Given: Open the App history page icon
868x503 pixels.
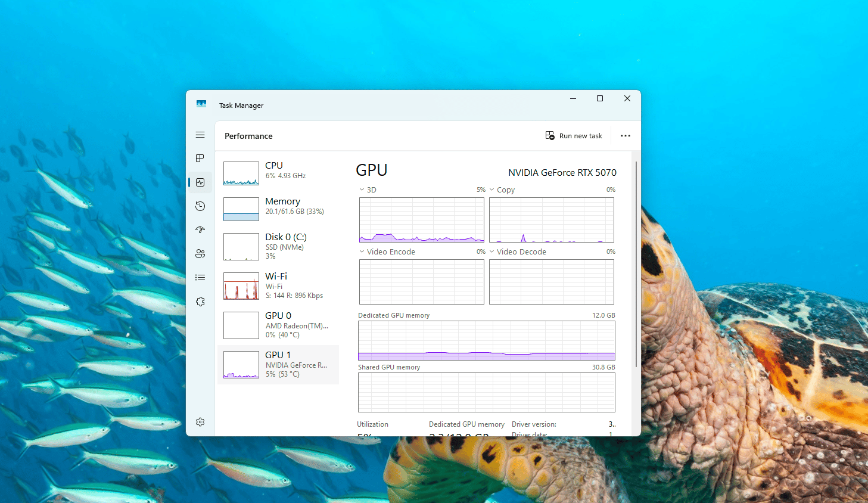Looking at the screenshot, I should coord(200,206).
